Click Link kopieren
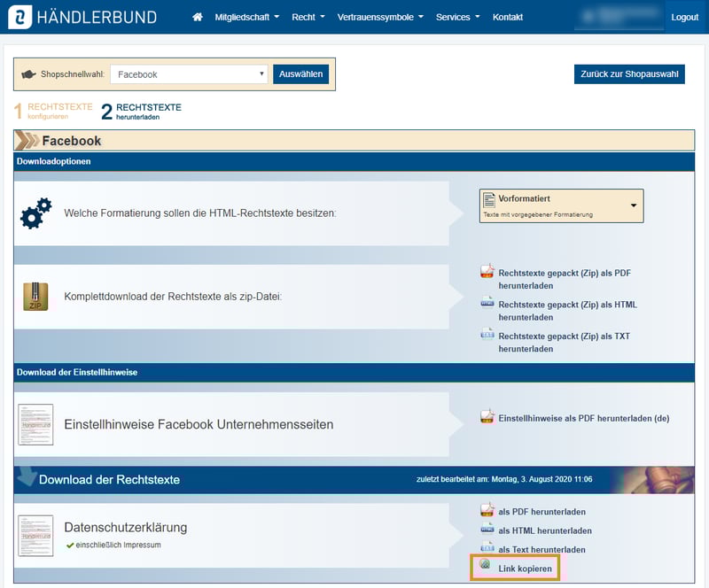The width and height of the screenshot is (709, 588). (x=525, y=569)
